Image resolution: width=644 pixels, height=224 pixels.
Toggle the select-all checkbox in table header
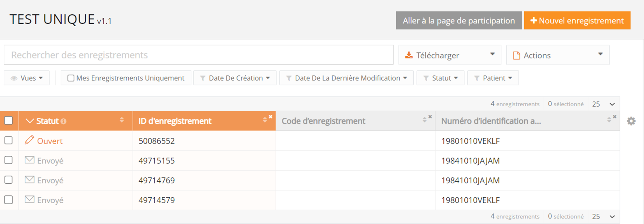click(9, 121)
